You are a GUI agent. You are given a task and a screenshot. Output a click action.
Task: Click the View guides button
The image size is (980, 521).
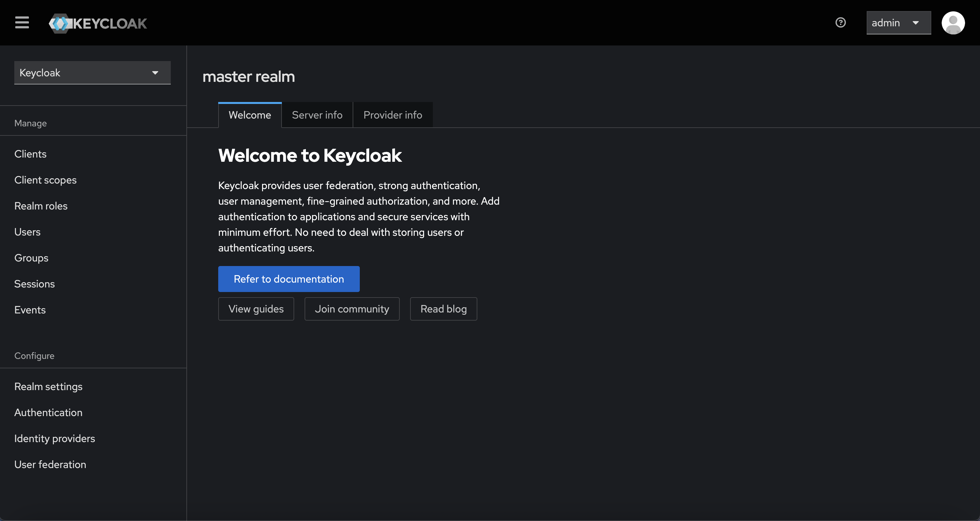point(256,309)
